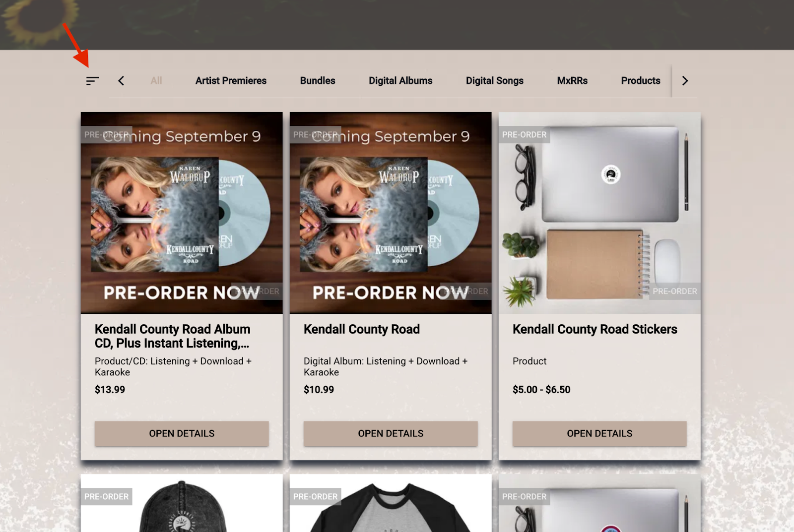This screenshot has height=532, width=794.
Task: Click the digital album pre-order cover image
Action: click(391, 213)
